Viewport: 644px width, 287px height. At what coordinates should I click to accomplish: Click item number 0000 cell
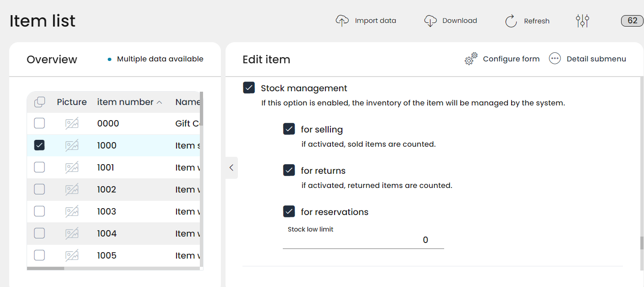click(x=108, y=123)
